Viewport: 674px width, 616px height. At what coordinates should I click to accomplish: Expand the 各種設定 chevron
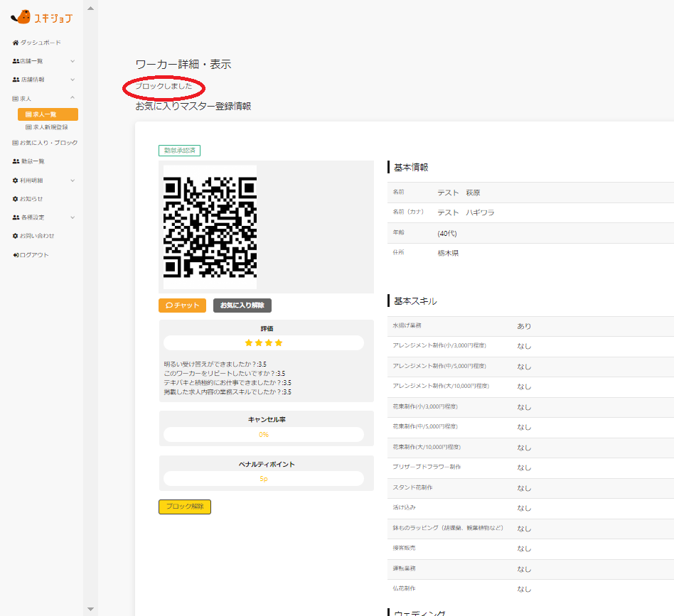tap(73, 217)
